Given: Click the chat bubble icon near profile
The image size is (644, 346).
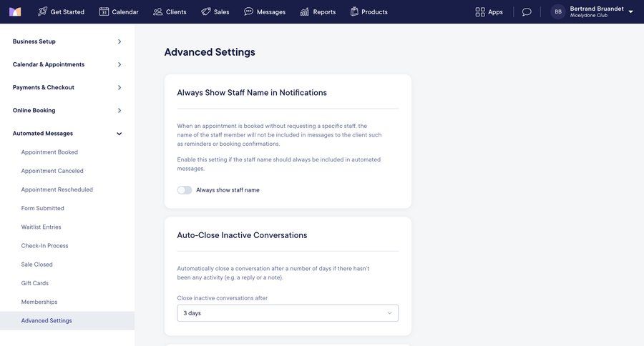Looking at the screenshot, I should (x=527, y=11).
